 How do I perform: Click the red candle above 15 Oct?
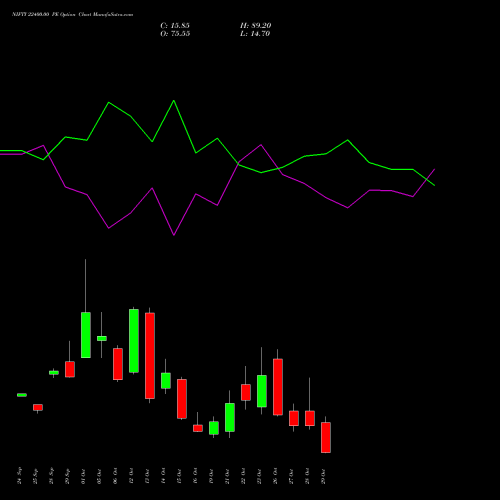[x=182, y=399]
